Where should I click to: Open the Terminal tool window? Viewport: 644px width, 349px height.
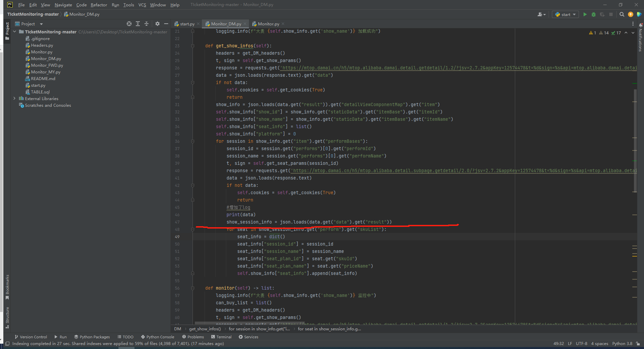pos(221,337)
